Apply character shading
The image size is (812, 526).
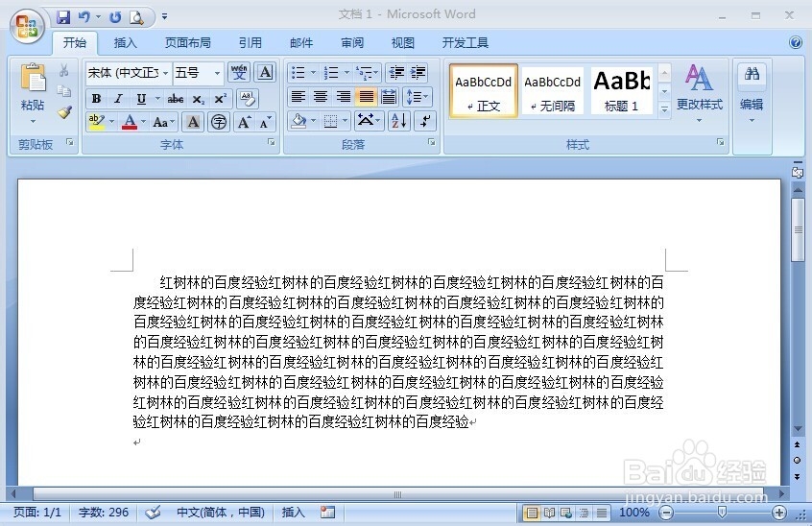tap(193, 122)
